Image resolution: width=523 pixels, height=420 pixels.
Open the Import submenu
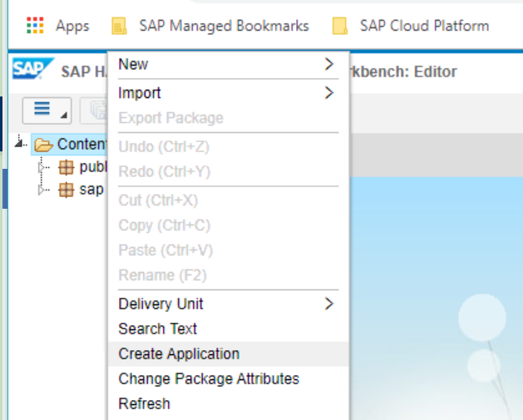click(x=224, y=92)
